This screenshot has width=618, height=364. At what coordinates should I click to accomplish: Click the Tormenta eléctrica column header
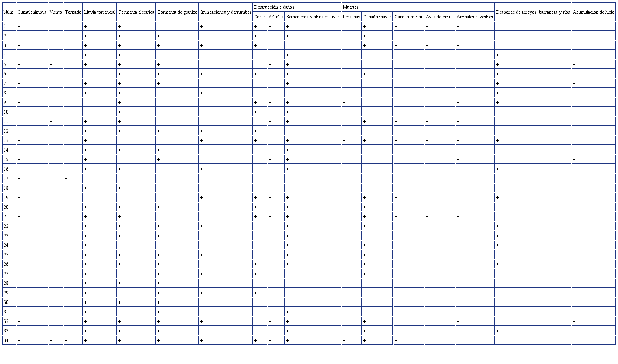(x=136, y=12)
